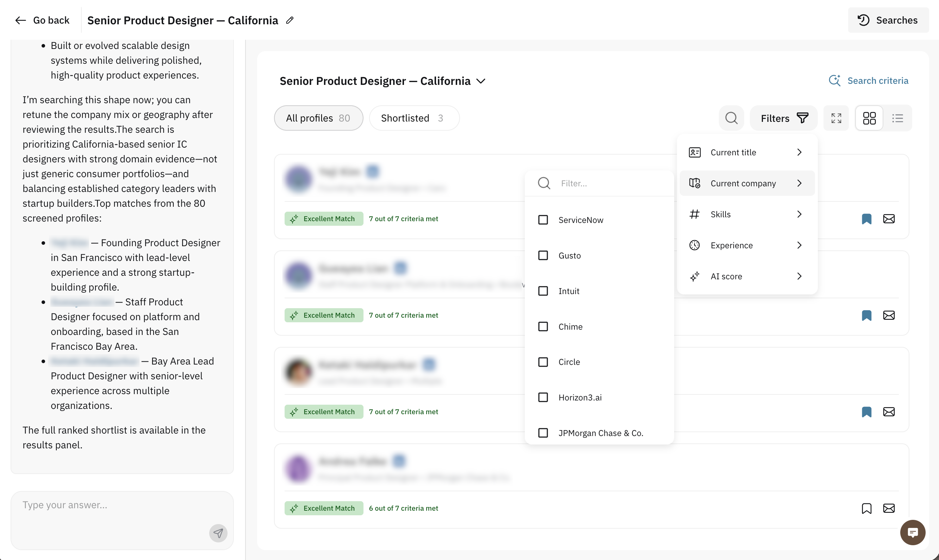The image size is (939, 560).
Task: Remove bookmark on first profile card
Action: [866, 219]
